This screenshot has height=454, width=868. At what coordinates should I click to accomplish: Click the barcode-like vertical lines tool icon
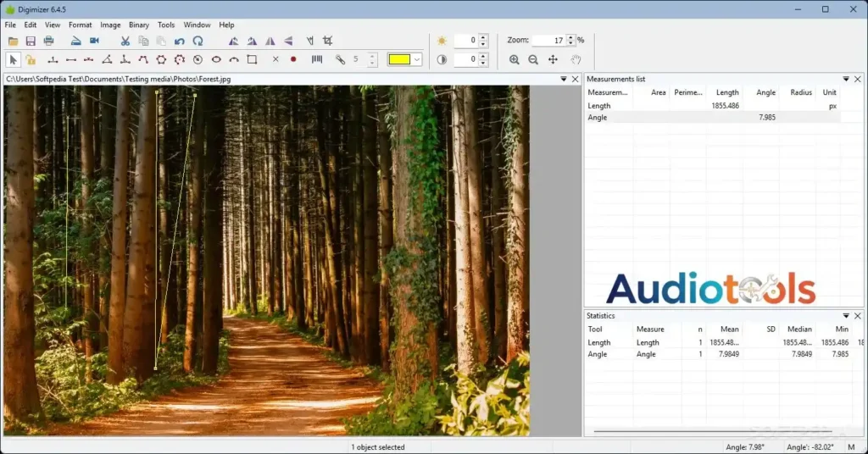tap(317, 59)
